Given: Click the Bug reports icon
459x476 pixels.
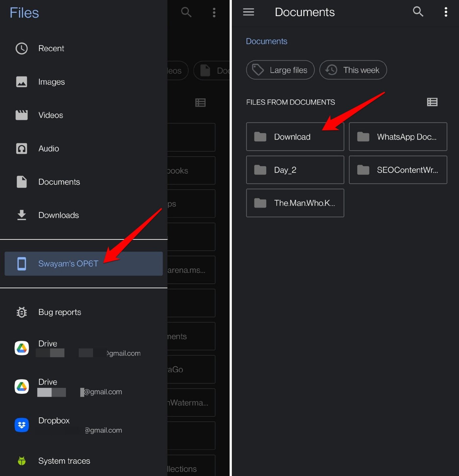Looking at the screenshot, I should tap(22, 312).
